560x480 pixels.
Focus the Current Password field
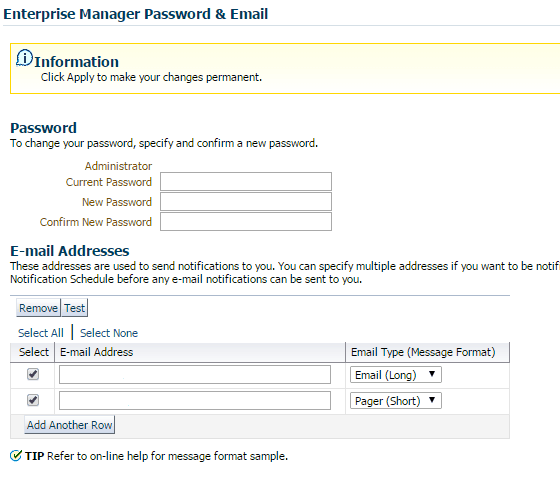pyautogui.click(x=246, y=181)
